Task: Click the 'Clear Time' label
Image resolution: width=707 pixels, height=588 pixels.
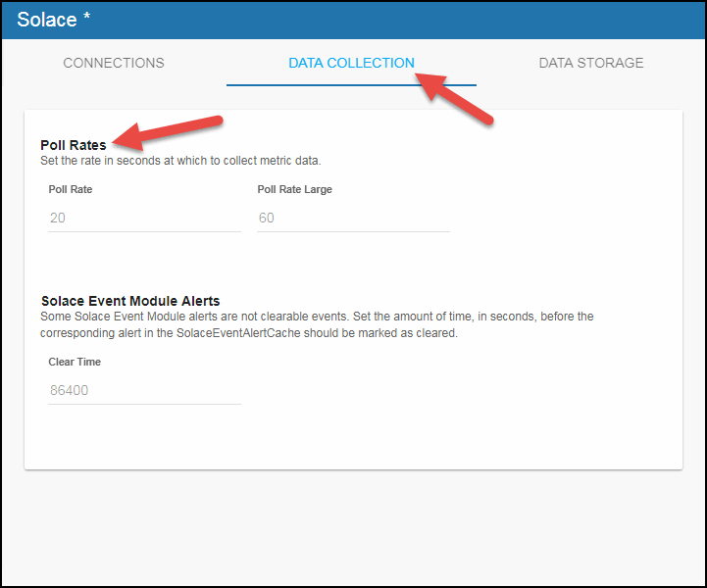Action: point(75,362)
